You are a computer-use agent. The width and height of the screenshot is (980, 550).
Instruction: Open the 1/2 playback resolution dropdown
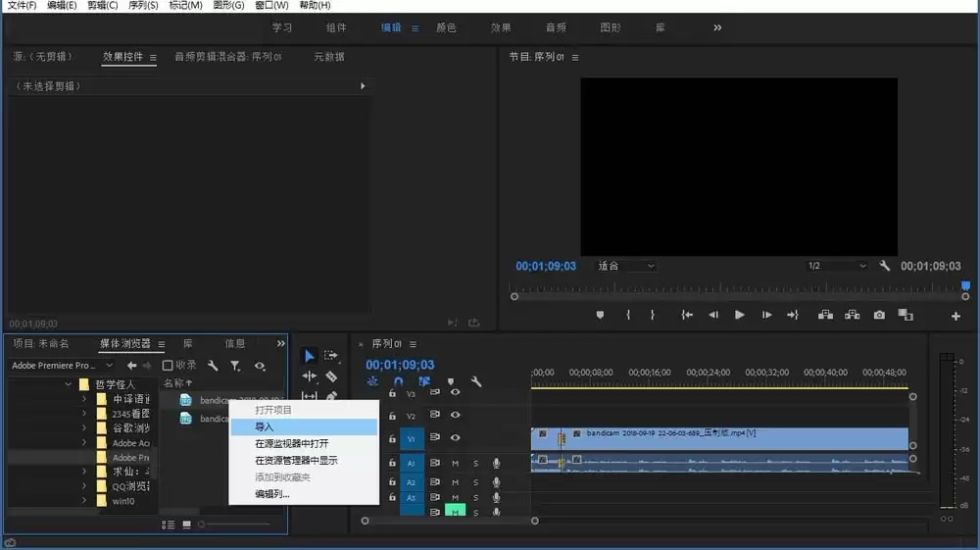[836, 266]
